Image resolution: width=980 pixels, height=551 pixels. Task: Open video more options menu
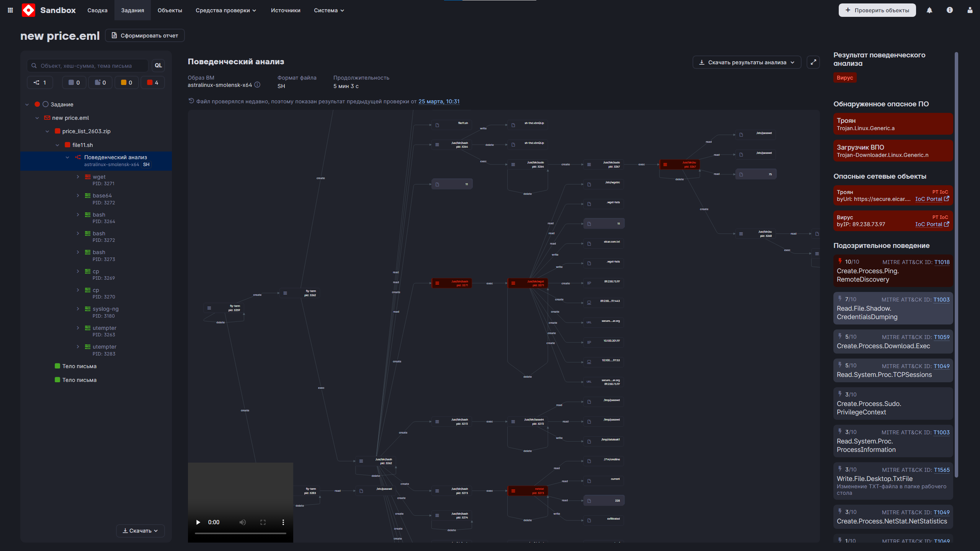click(x=283, y=522)
